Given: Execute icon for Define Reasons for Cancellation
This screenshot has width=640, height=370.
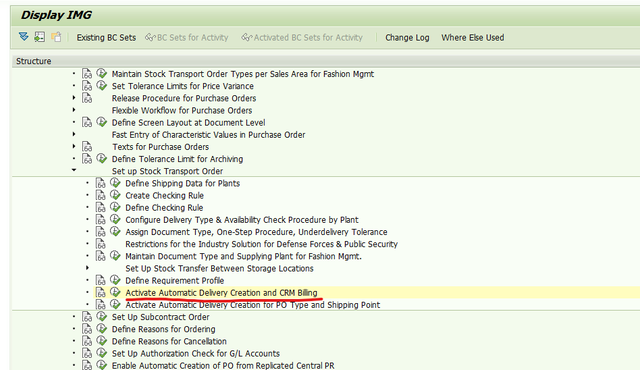Looking at the screenshot, I should [102, 341].
